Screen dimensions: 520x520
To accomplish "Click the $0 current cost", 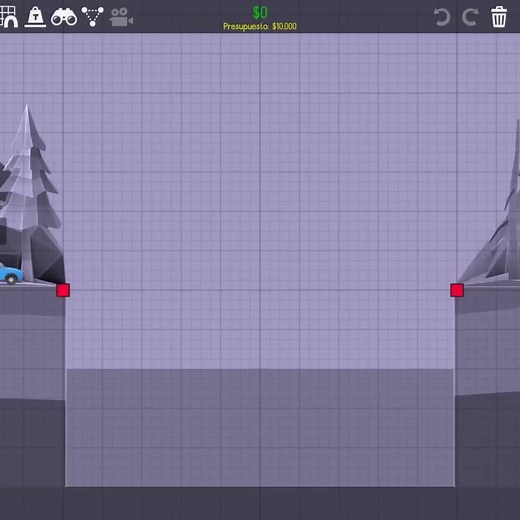I will tap(260, 13).
